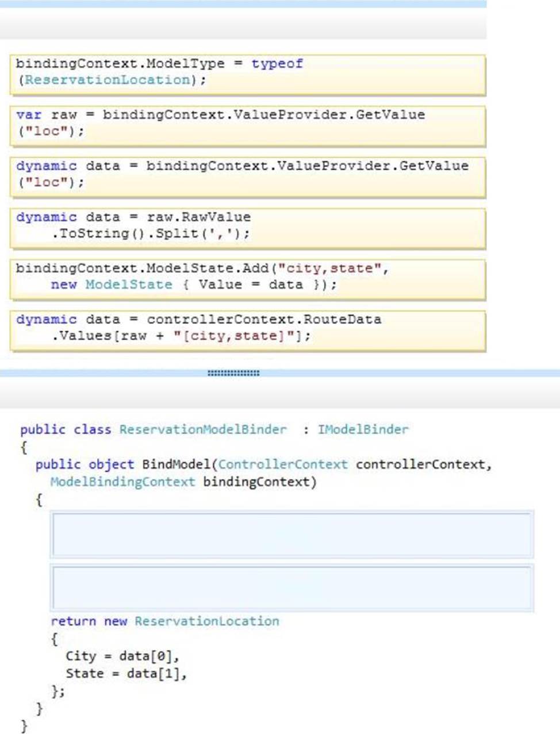This screenshot has height=734, width=560.
Task: Click the gray header area above snippets
Action: (x=243, y=24)
